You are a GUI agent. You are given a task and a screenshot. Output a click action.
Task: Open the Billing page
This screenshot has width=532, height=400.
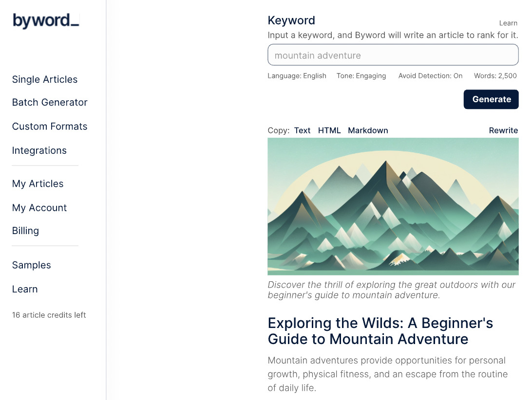pos(25,230)
